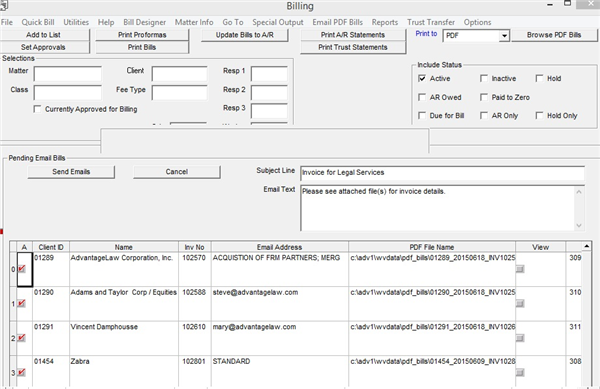Select the steve@advantagelaw.com email cell

click(280, 304)
